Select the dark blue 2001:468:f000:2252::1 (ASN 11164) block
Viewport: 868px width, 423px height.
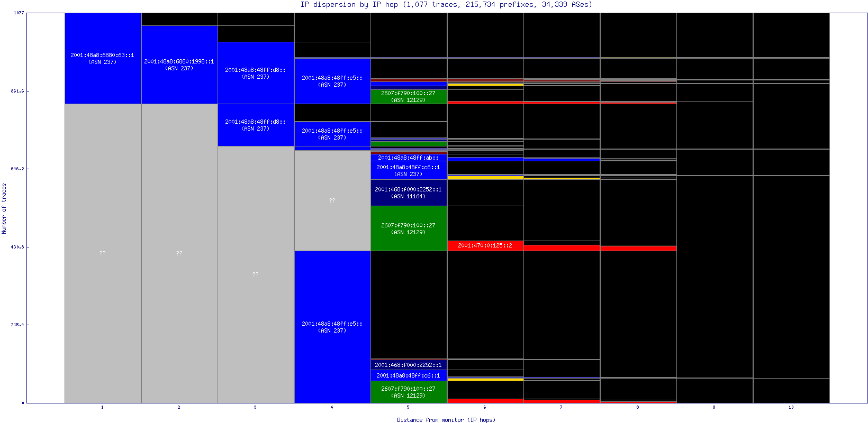(409, 192)
